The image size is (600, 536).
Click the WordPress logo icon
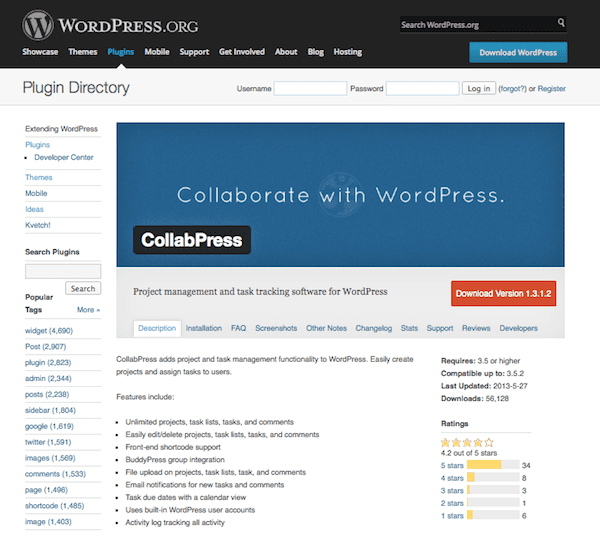[x=38, y=25]
